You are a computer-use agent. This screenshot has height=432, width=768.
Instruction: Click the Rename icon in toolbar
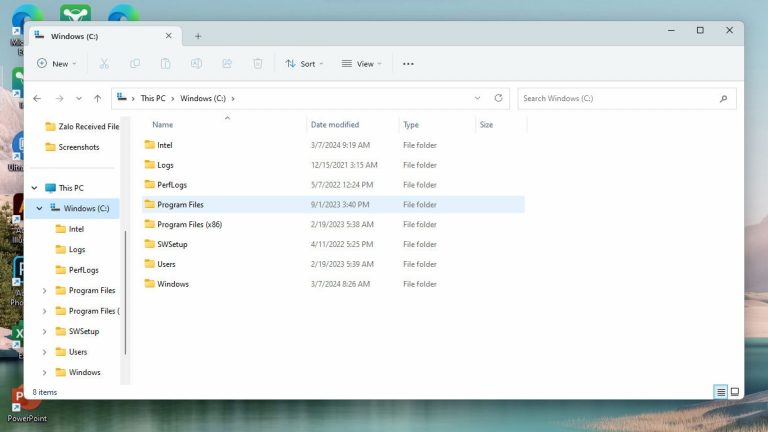click(x=197, y=63)
